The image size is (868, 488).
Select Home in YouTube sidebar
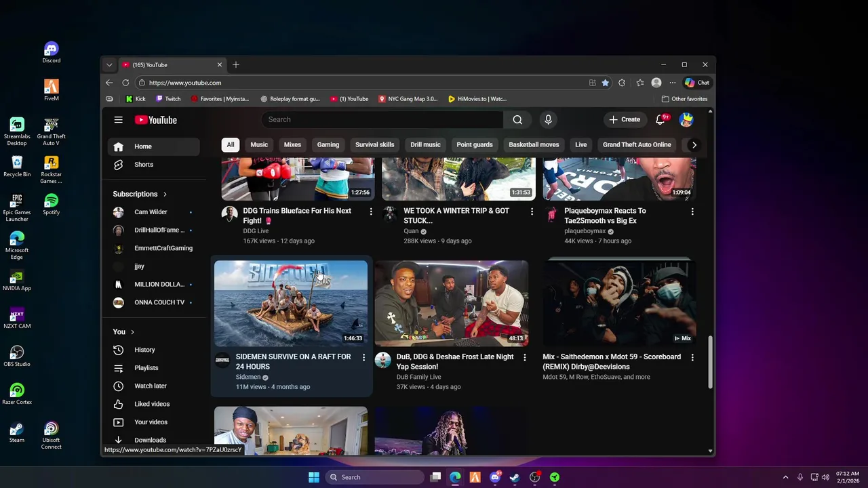[153, 146]
